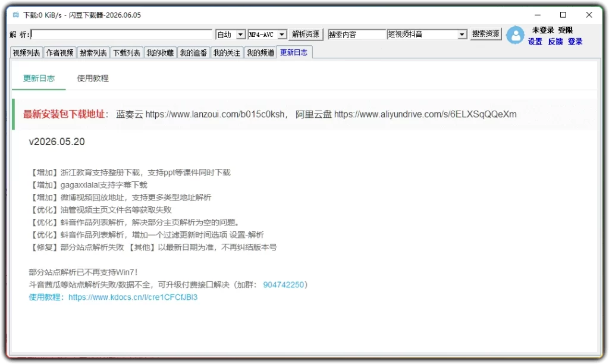Switch to 下载列表 tab
609x364 pixels.
(x=127, y=53)
